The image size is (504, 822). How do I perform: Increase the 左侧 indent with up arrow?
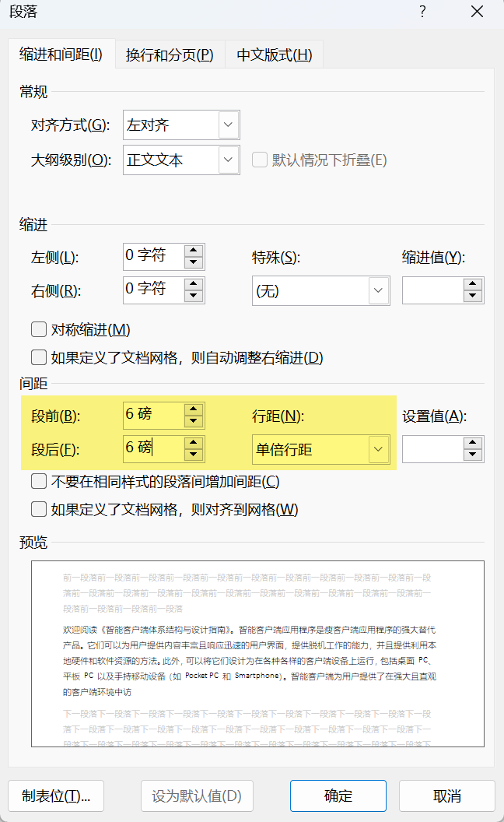(x=194, y=251)
